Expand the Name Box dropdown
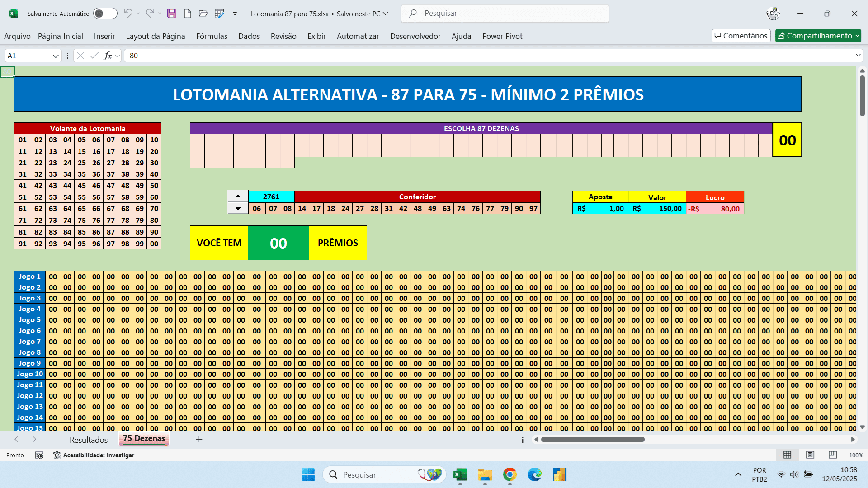Screen dimensions: 868x488 [x=56, y=56]
